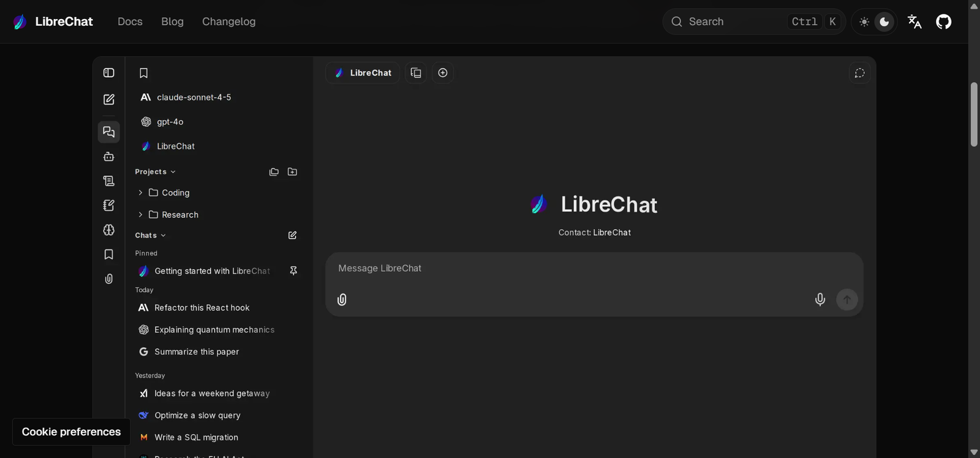The width and height of the screenshot is (980, 458).
Task: Open the Refactor this React hook chat
Action: 219,308
